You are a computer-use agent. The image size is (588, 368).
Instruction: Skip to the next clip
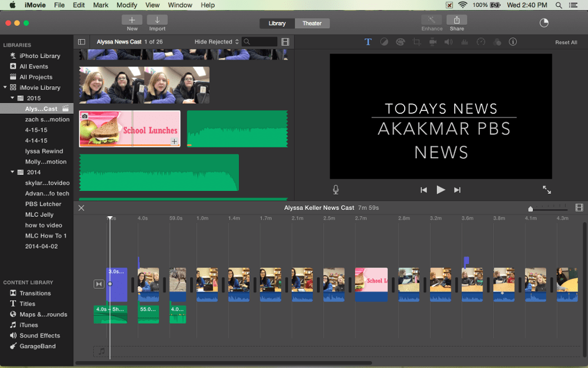(x=457, y=190)
